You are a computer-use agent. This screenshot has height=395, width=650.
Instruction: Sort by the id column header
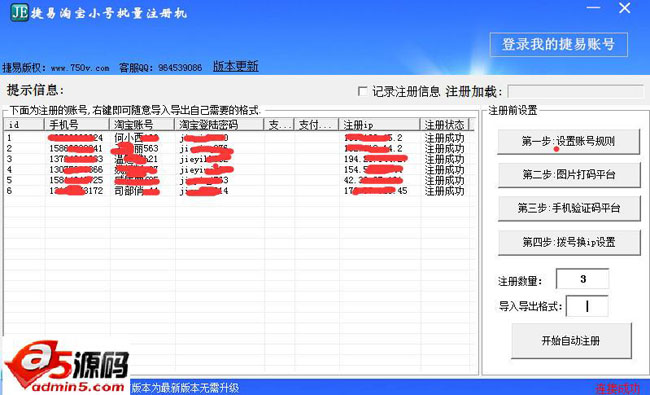click(x=24, y=125)
